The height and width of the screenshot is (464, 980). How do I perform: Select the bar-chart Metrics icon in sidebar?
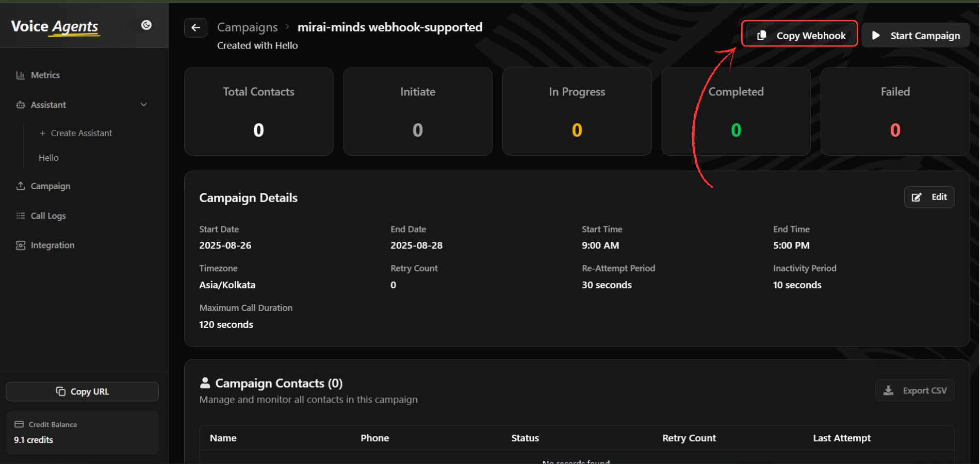coord(20,75)
